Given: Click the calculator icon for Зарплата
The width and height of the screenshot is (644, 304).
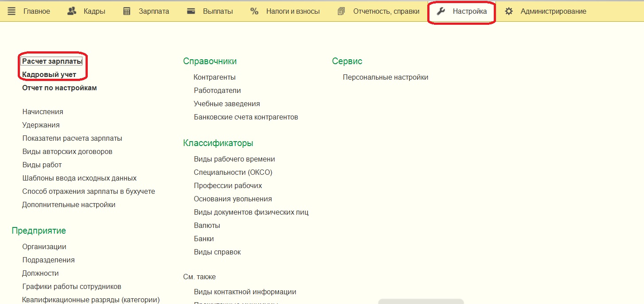Looking at the screenshot, I should [x=127, y=12].
